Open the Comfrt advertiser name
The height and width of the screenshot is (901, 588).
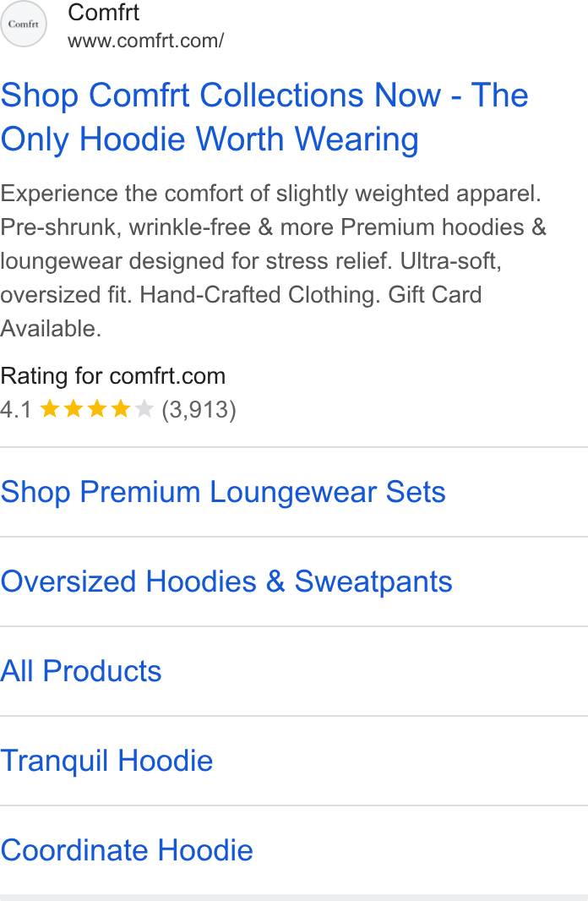(x=103, y=13)
